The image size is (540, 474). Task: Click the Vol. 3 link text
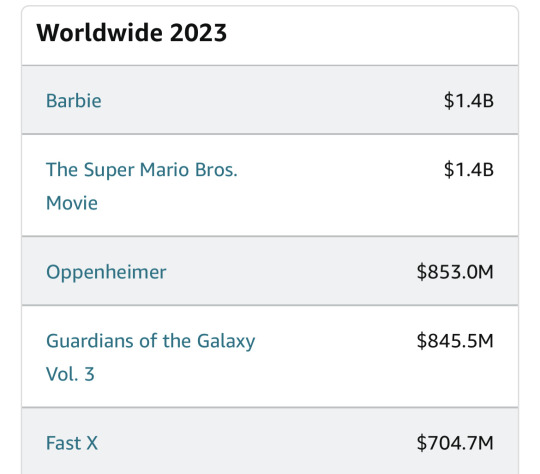(70, 374)
